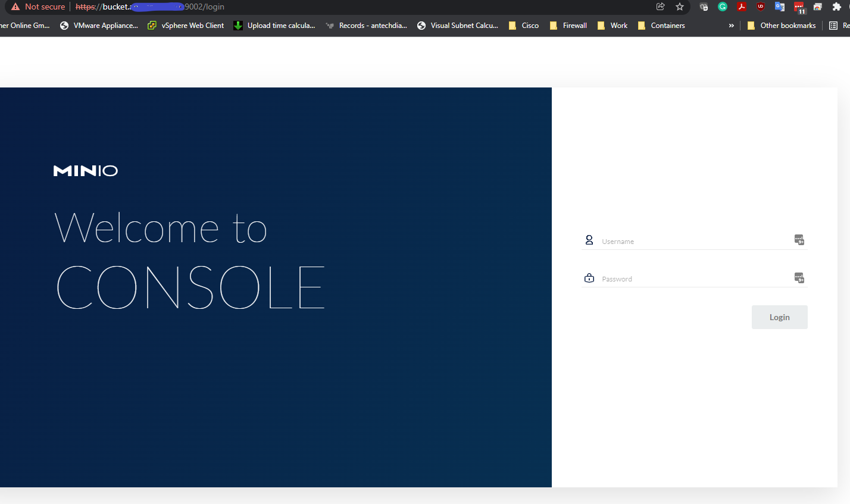Expand the Containers bookmarks folder
The width and height of the screenshot is (850, 504).
[661, 26]
